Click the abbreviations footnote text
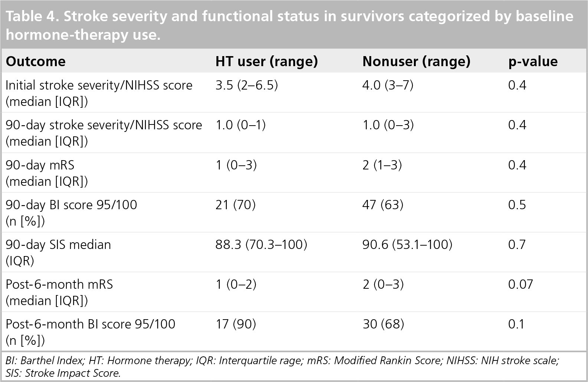 [x=282, y=367]
